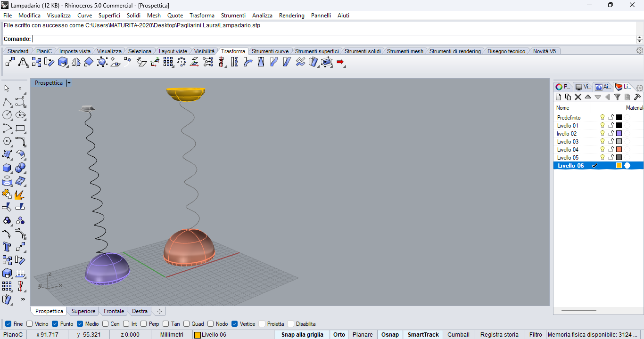Enable the Quad osnap checkbox
The image size is (644, 339).
(x=187, y=324)
